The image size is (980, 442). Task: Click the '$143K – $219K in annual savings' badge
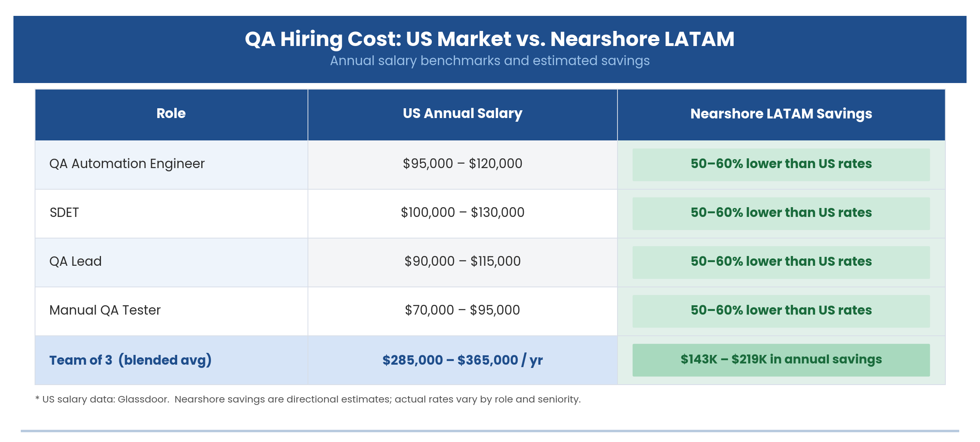coord(781,360)
